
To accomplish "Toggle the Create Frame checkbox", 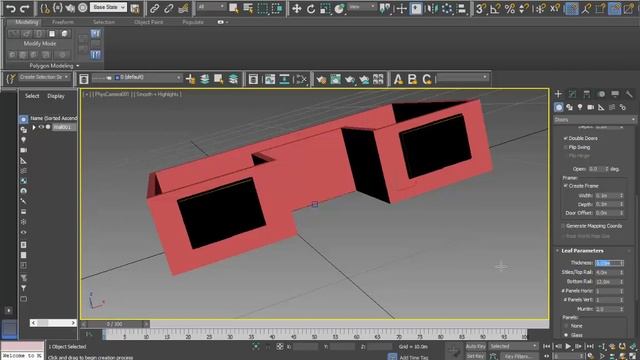I will 566,186.
